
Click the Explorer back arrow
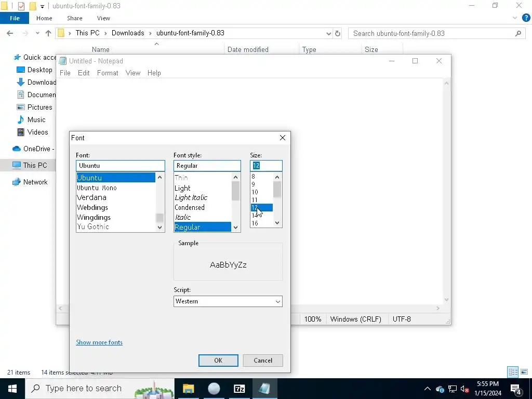(10, 33)
